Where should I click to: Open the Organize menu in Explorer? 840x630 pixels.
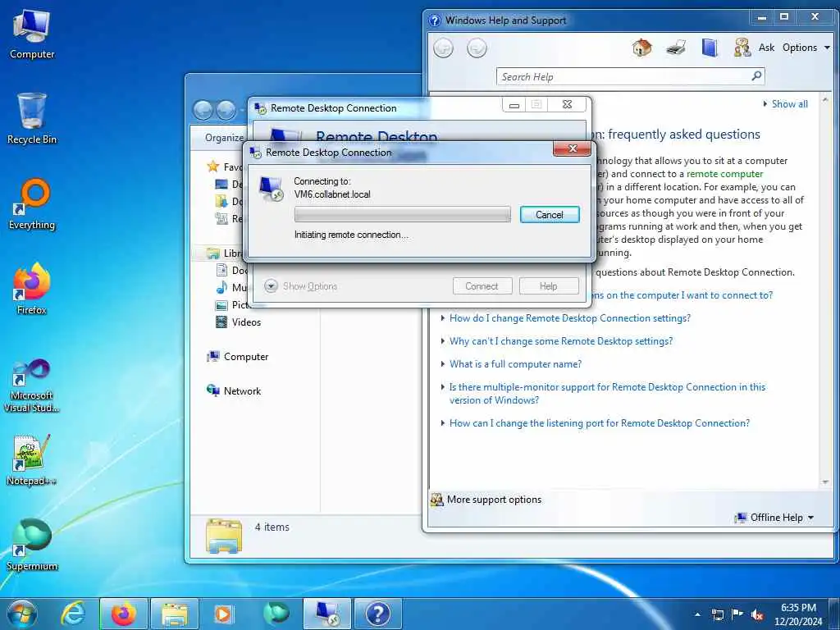pyautogui.click(x=224, y=138)
